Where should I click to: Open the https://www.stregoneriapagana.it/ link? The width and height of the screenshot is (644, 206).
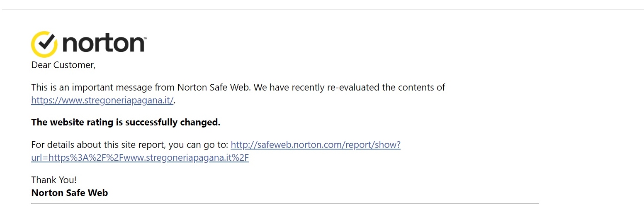(102, 100)
